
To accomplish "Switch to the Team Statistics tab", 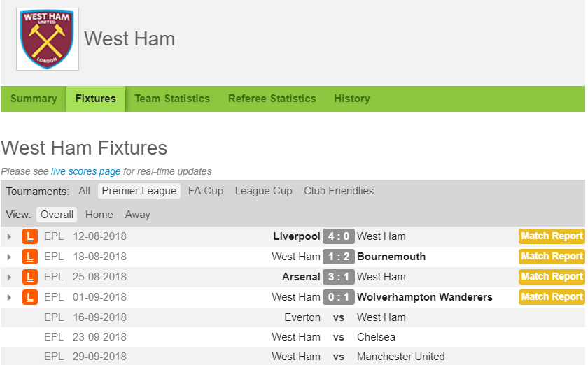I will [x=172, y=99].
